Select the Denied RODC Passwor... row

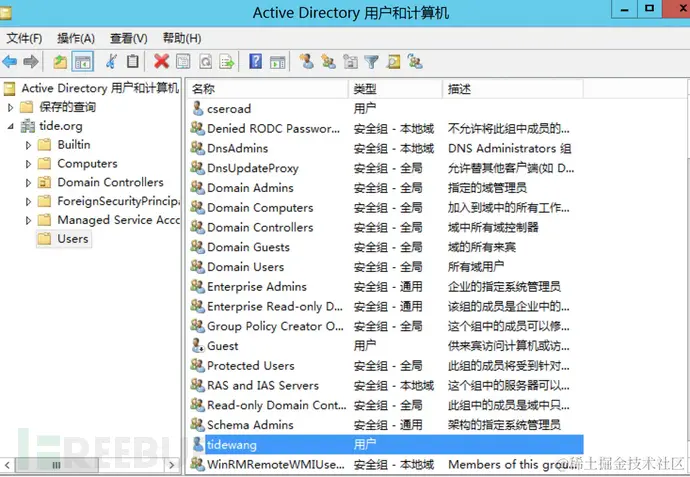point(387,128)
